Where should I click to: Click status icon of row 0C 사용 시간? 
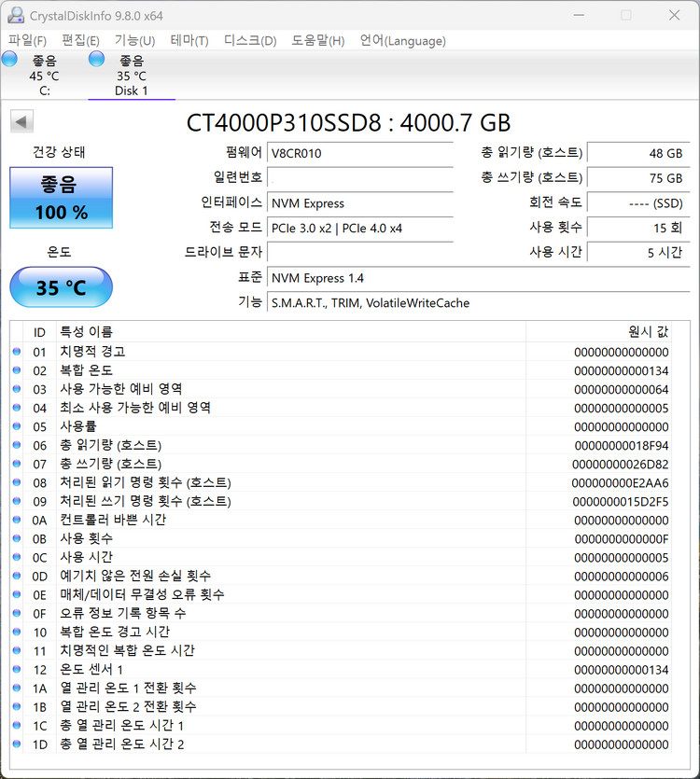tap(17, 557)
